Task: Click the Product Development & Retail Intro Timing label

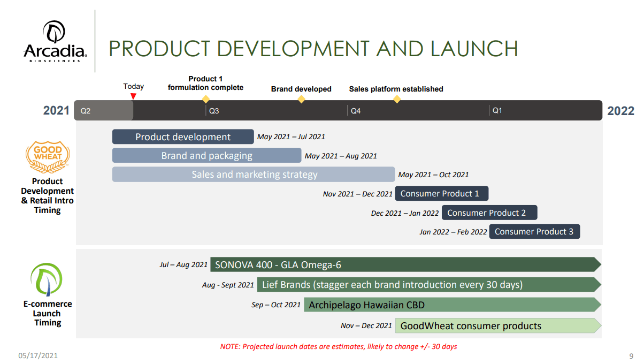Action: click(48, 196)
